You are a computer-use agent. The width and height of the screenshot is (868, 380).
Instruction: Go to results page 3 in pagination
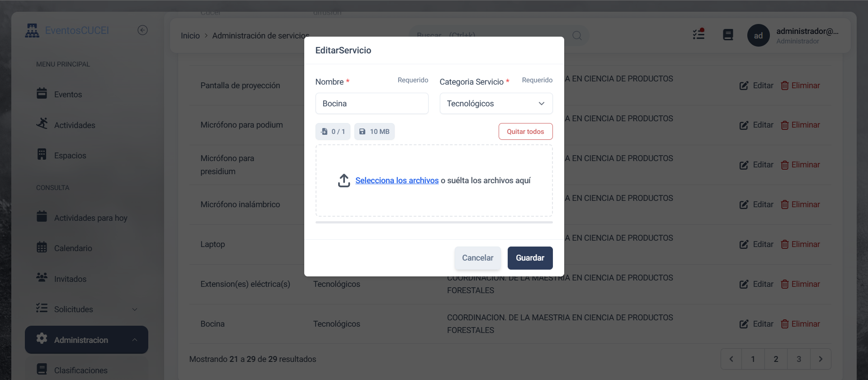[798, 359]
